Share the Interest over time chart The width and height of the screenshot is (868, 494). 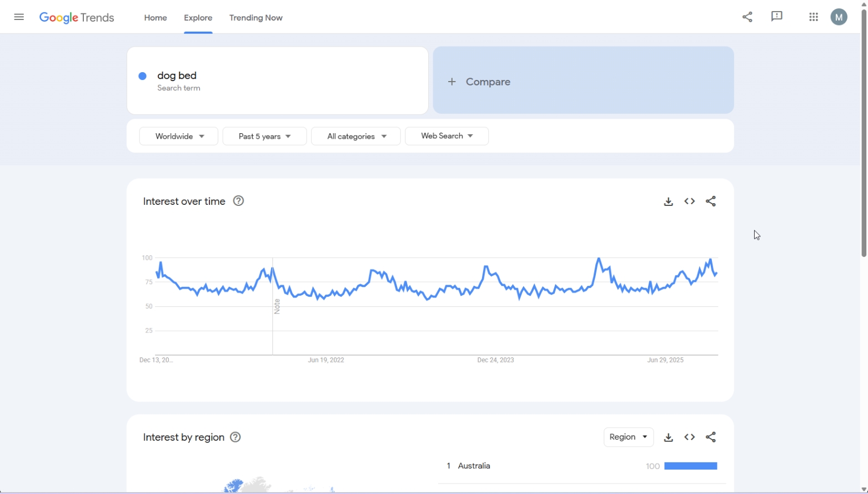coord(711,201)
